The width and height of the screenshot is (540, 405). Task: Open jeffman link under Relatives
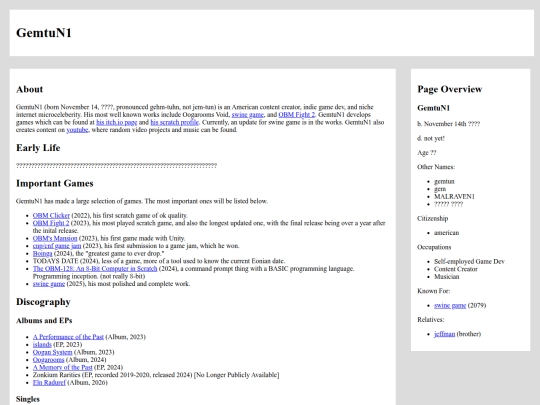[x=444, y=334]
